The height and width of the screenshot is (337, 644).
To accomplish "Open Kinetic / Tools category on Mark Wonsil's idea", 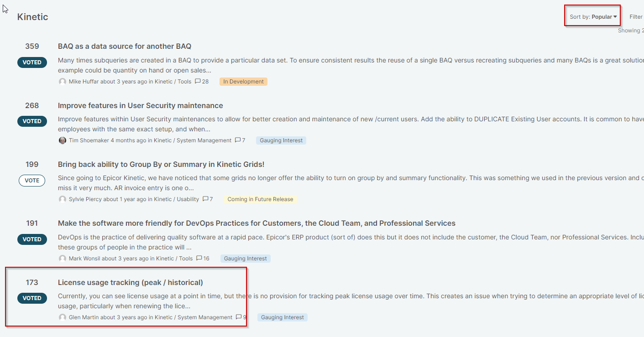I will 174,259.
